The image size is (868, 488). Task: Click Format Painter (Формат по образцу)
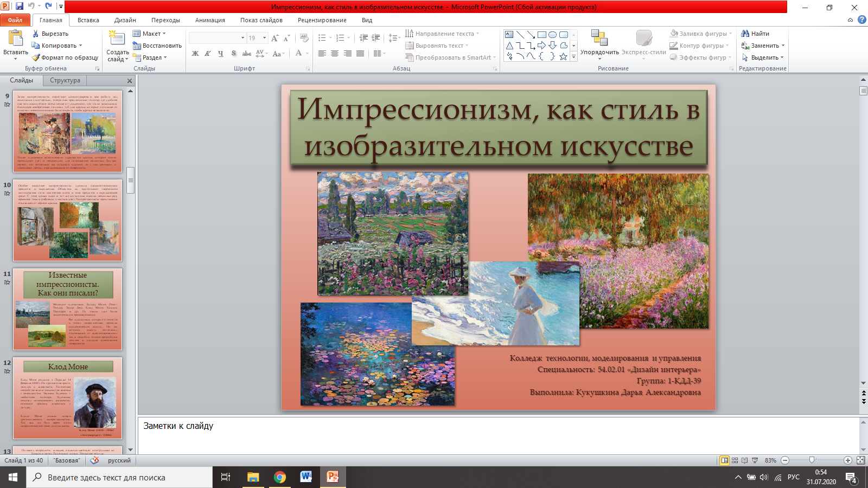(65, 57)
